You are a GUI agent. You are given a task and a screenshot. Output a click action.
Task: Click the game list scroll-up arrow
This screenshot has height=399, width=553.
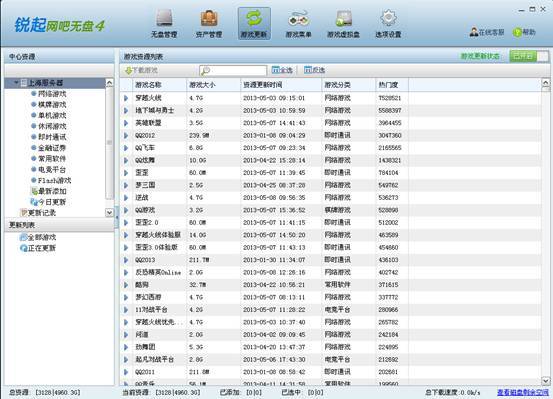pos(545,83)
